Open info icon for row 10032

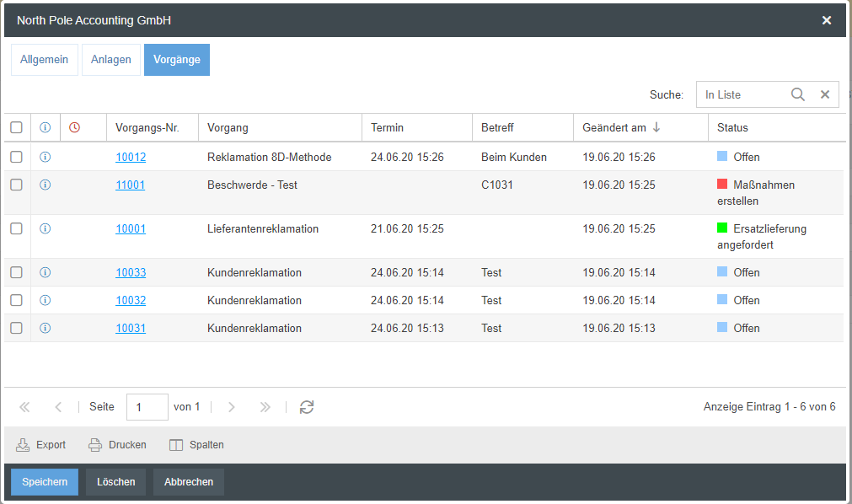point(46,299)
